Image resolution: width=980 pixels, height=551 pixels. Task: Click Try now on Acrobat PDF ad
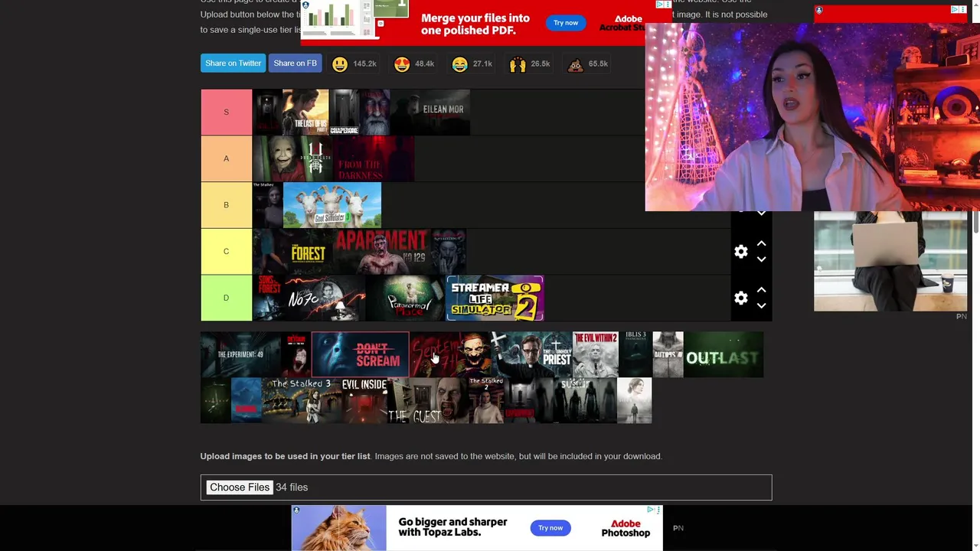pos(566,23)
